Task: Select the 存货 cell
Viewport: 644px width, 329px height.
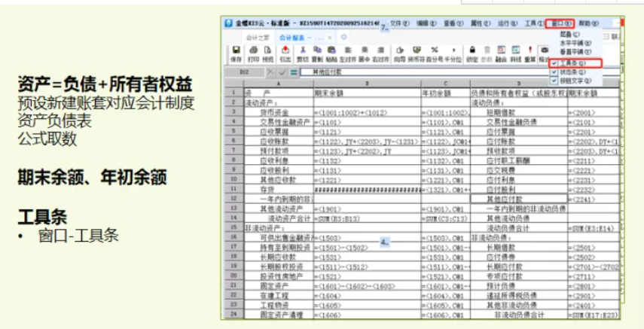Action: point(279,190)
